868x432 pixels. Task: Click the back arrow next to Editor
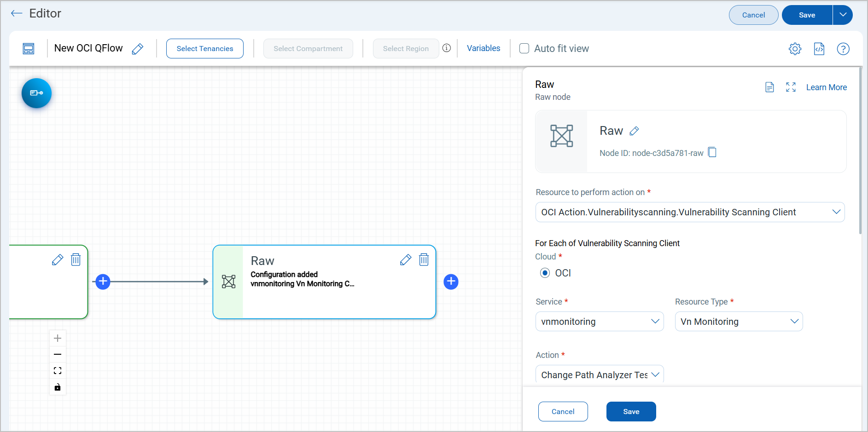[17, 13]
